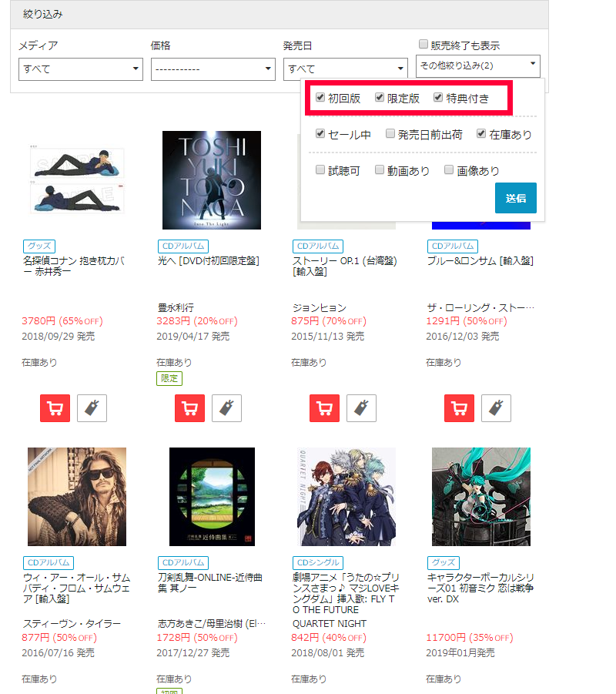Screen dimensions: 616x694
Task: Open the 発売日 dropdown
Action: click(346, 69)
